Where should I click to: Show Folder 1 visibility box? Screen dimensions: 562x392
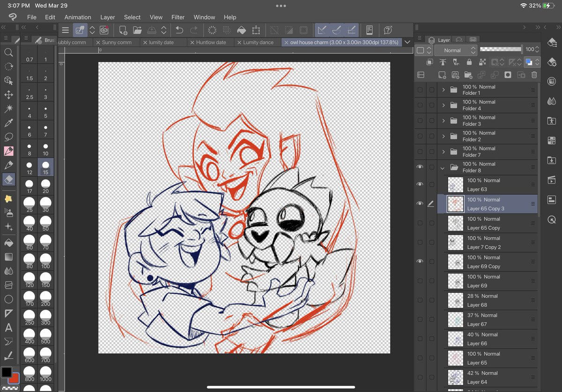coord(420,90)
